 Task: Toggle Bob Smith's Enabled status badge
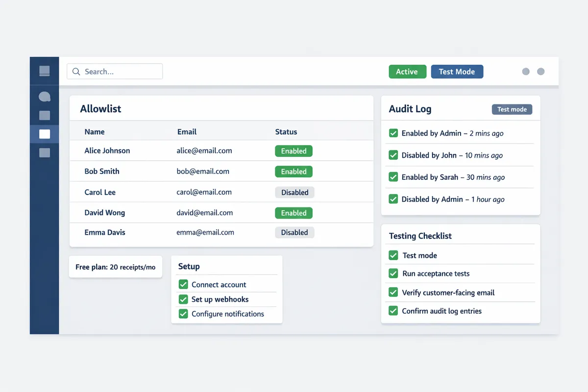(x=294, y=171)
